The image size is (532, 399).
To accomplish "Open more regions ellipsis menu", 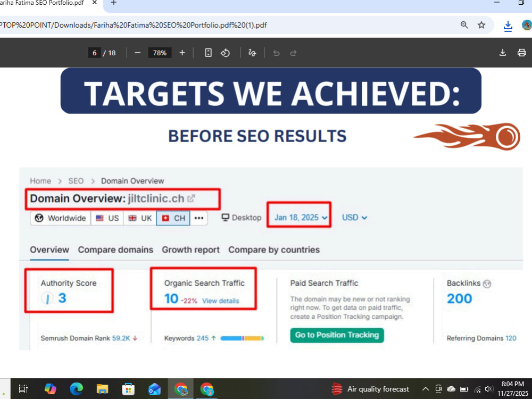I will pyautogui.click(x=199, y=218).
